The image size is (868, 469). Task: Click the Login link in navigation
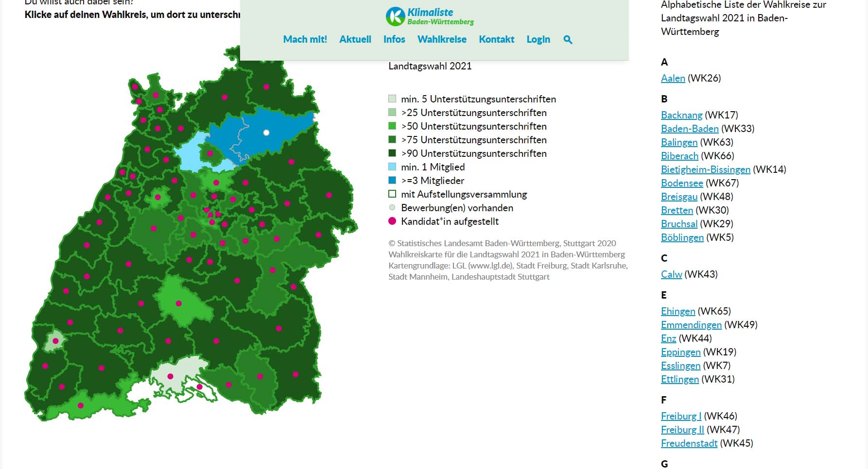pos(538,39)
